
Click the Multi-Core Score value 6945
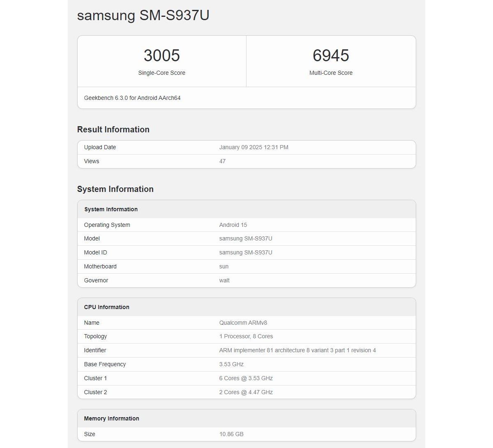331,55
